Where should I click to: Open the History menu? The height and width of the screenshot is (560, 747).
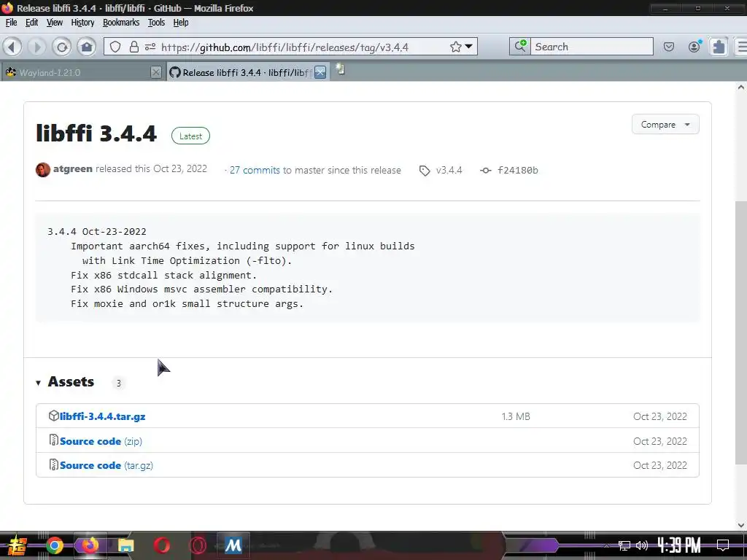(82, 23)
